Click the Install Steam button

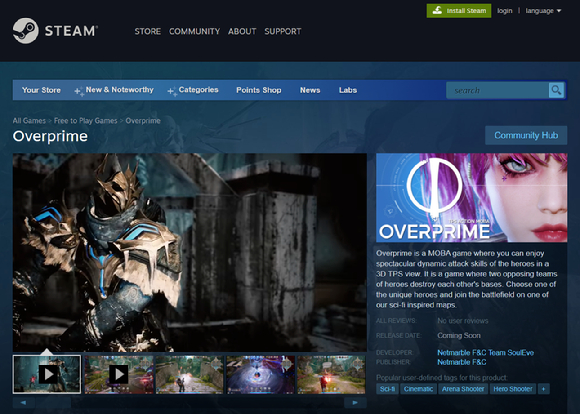(459, 11)
